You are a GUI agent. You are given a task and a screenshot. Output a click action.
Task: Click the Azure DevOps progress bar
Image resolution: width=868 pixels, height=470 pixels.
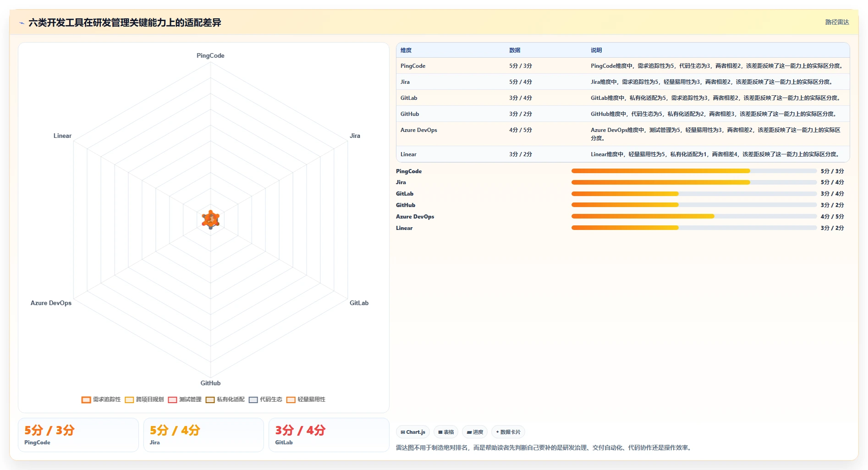[694, 216]
